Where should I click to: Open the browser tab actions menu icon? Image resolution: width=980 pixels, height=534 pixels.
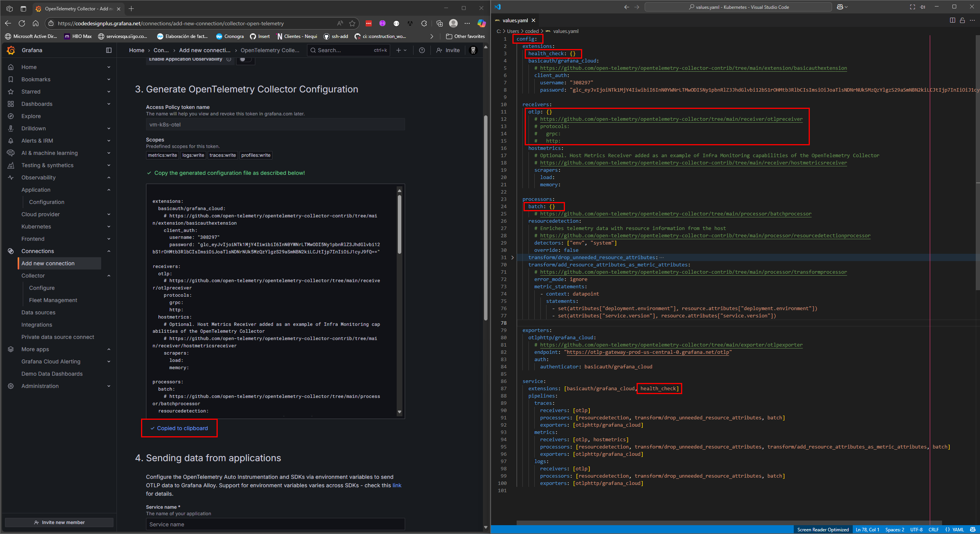[23, 8]
